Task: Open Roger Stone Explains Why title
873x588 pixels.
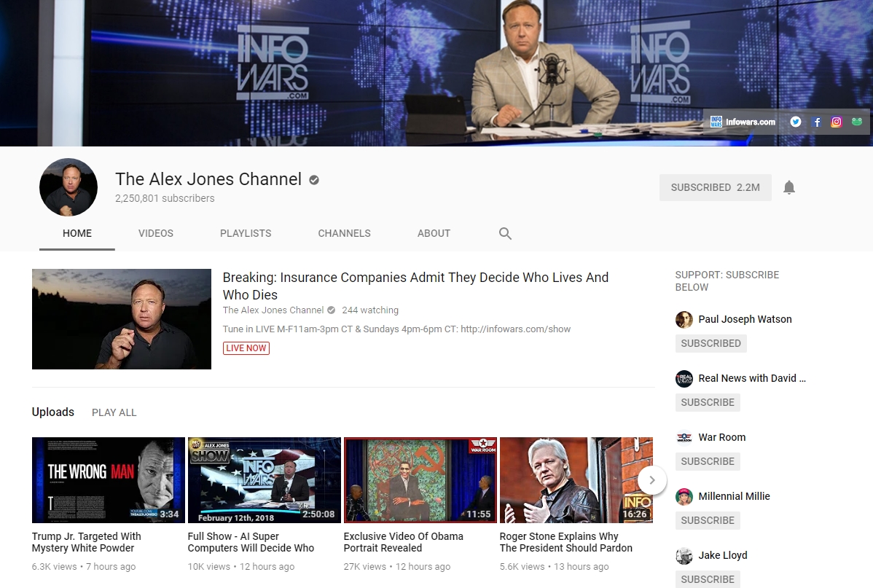Action: pyautogui.click(x=565, y=542)
